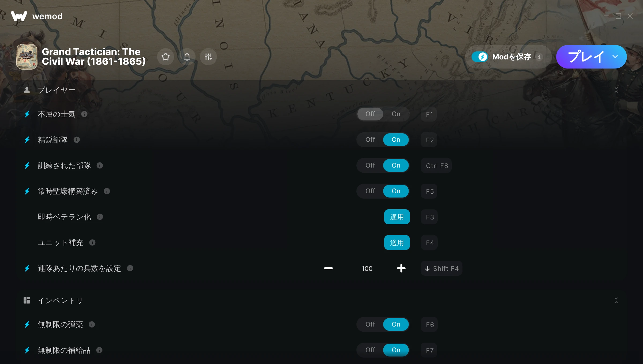
Task: Open the Grand Tactician game thumbnail
Action: pyautogui.click(x=27, y=57)
